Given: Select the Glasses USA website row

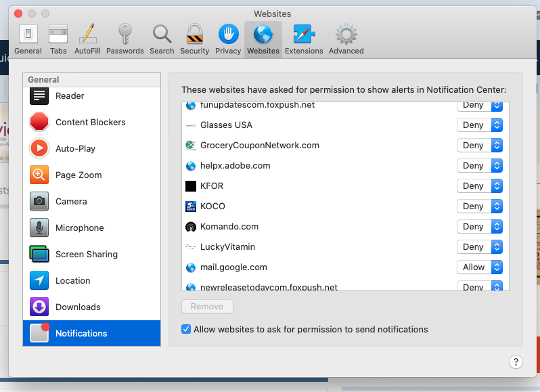Looking at the screenshot, I should coord(345,125).
